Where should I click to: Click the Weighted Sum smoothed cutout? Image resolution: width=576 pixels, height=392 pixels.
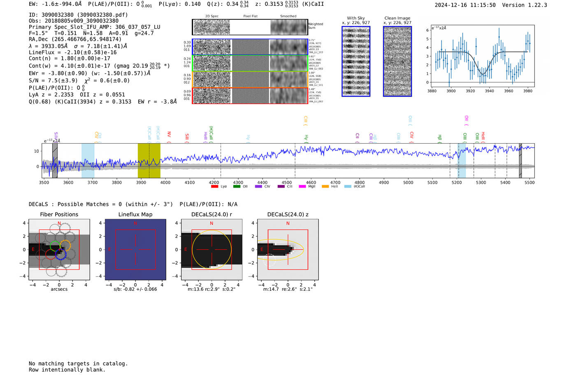click(288, 27)
